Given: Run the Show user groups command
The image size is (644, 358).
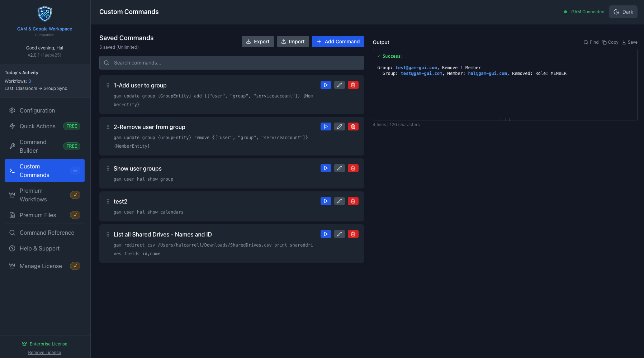Looking at the screenshot, I should coord(326,168).
